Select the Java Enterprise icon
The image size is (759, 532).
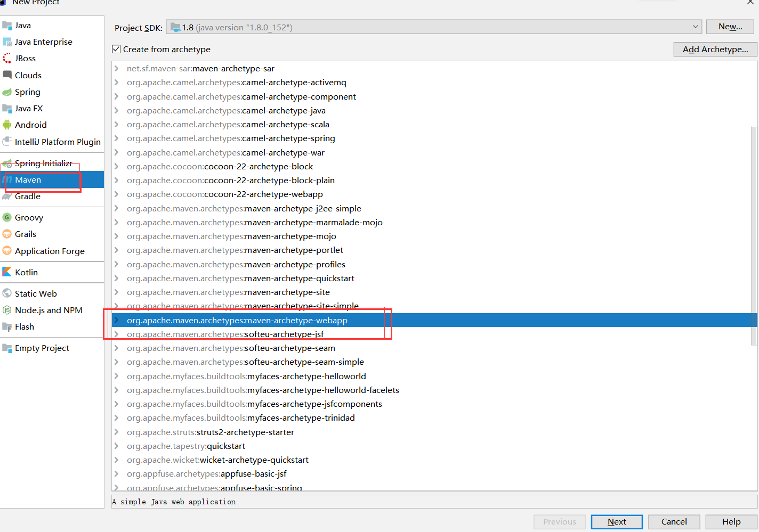(7, 42)
